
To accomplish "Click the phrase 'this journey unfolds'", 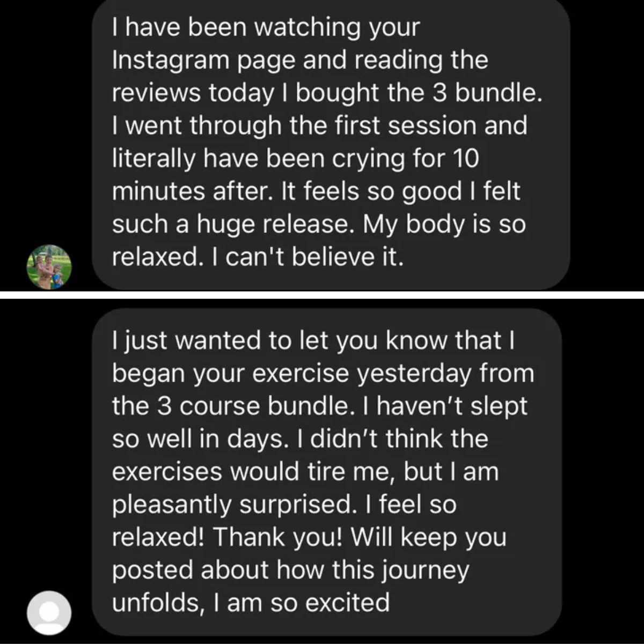I will coord(290,586).
